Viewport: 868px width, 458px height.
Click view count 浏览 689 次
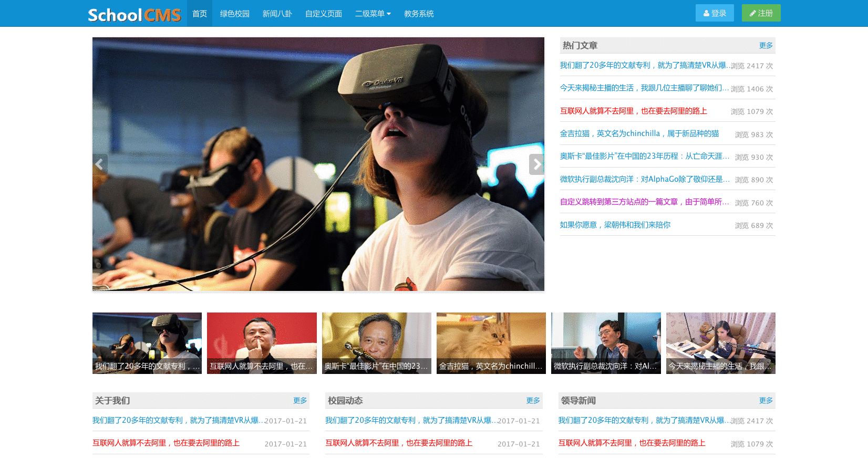(x=754, y=226)
